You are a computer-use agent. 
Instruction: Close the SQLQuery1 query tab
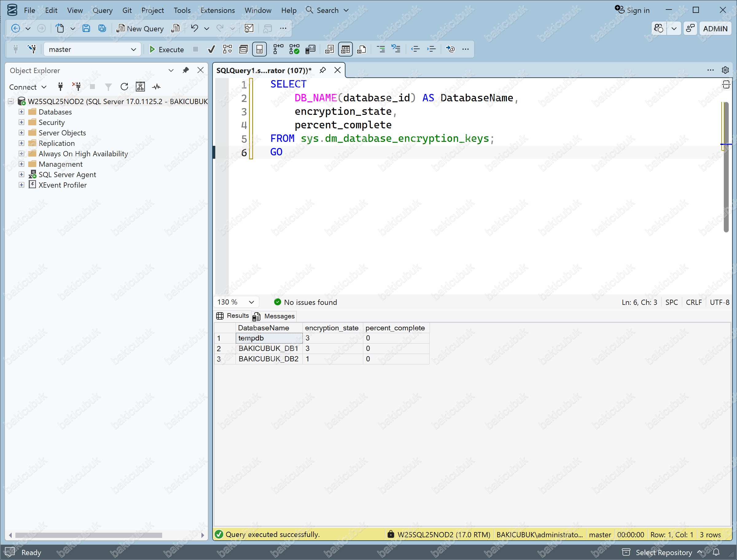(337, 70)
